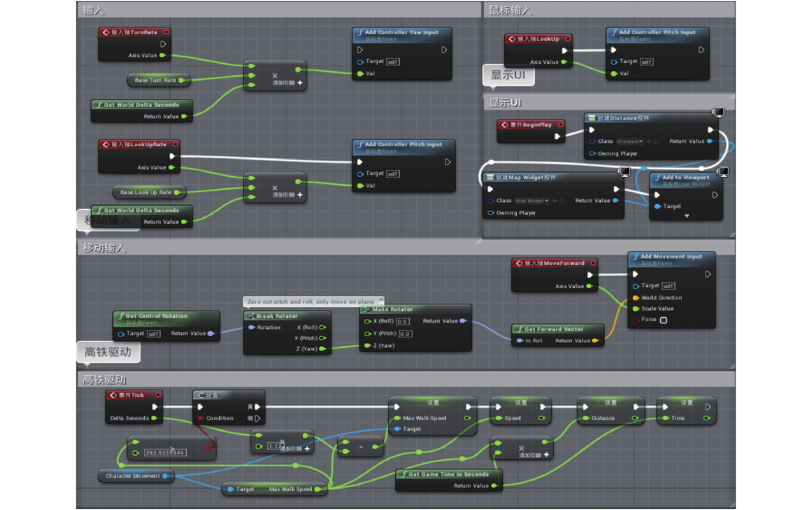Click the monitor badge on Add to Viewport node
812x510 pixels.
point(723,172)
